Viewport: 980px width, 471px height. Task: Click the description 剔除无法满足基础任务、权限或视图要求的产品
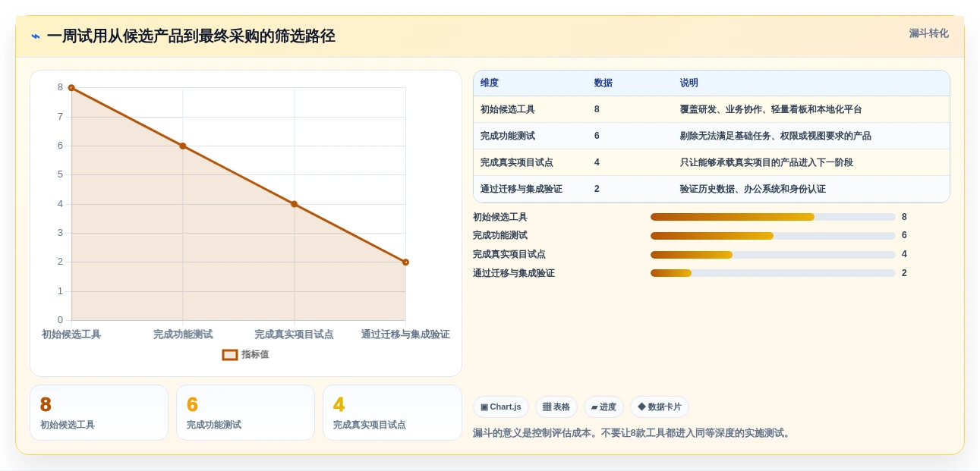coord(776,136)
